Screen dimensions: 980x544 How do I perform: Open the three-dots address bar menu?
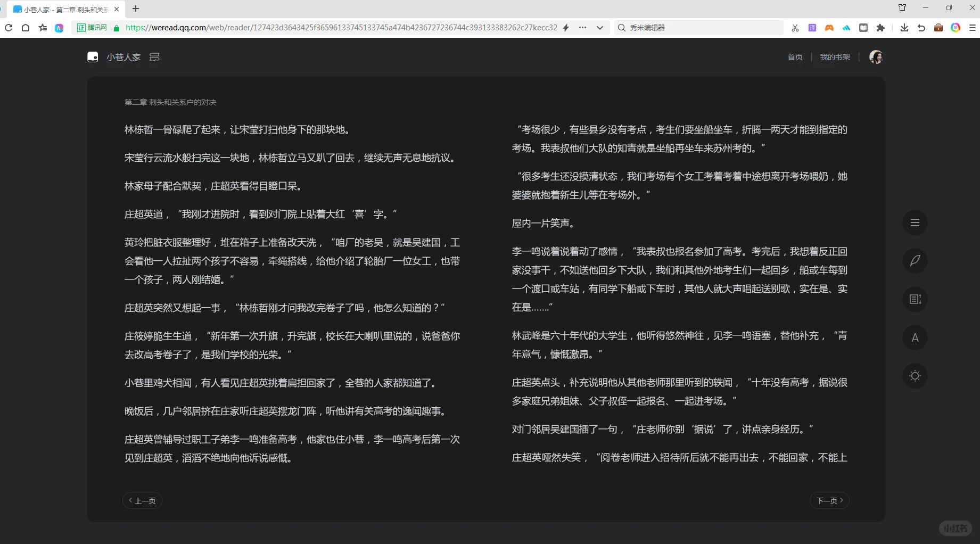click(x=582, y=28)
